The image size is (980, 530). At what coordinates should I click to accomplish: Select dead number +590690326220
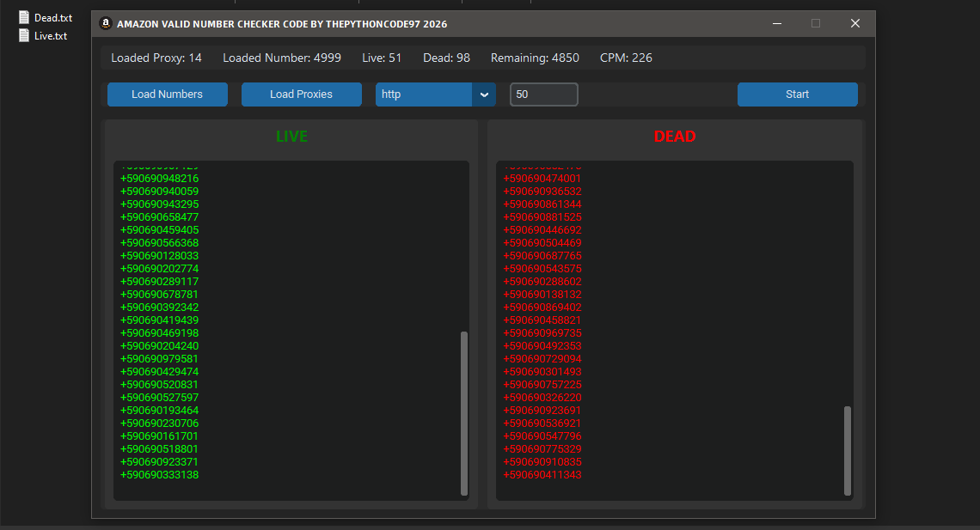542,398
